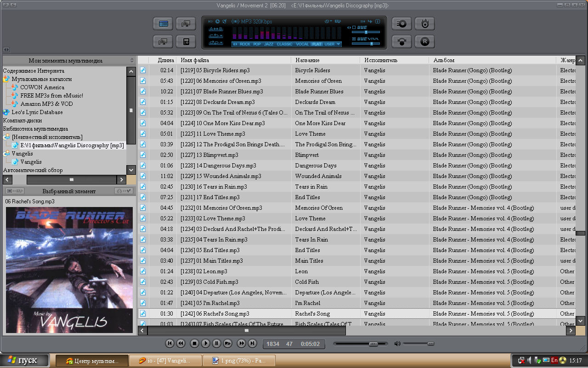Toggle the BBE effect checkbox
588x368 pixels.
click(x=354, y=27)
